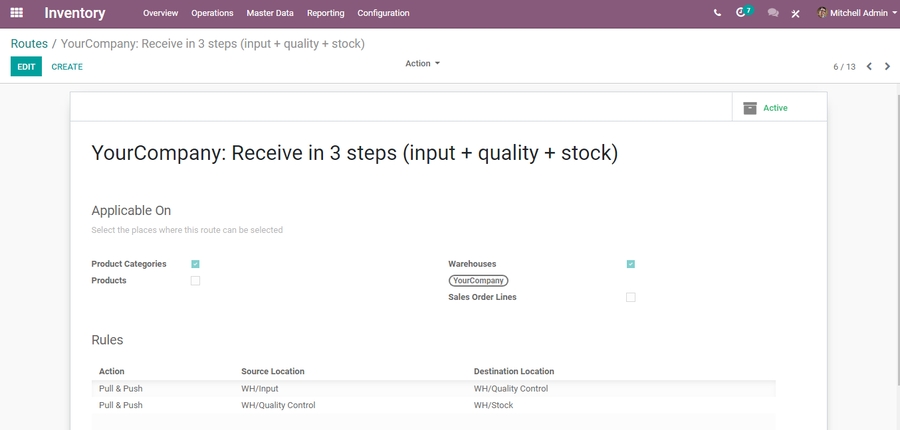This screenshot has width=900, height=430.
Task: Click the phone call icon
Action: tap(717, 13)
